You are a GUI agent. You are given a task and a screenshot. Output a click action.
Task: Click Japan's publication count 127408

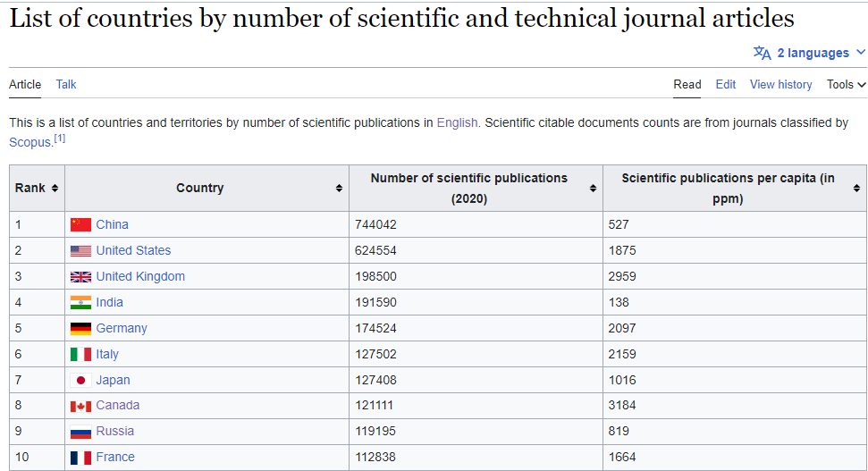tap(375, 380)
